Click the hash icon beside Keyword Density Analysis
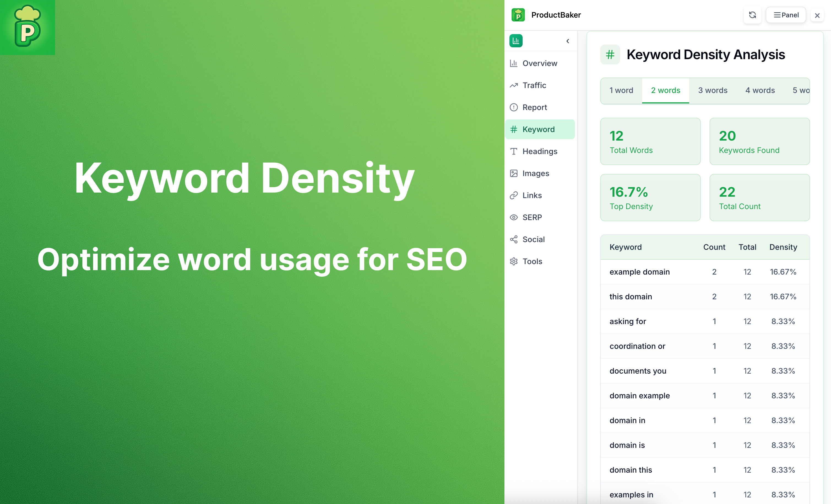Viewport: 831px width, 504px height. point(610,54)
